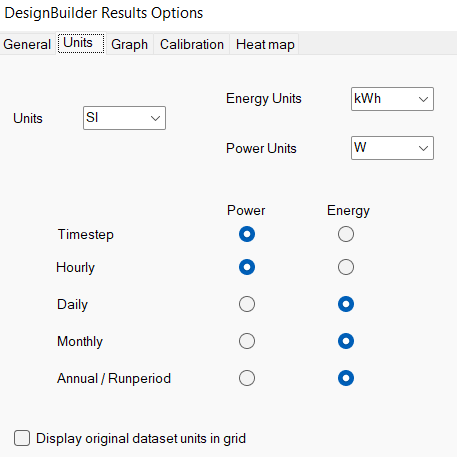457x457 pixels.
Task: Enable Display original dataset units in grid
Action: point(22,438)
